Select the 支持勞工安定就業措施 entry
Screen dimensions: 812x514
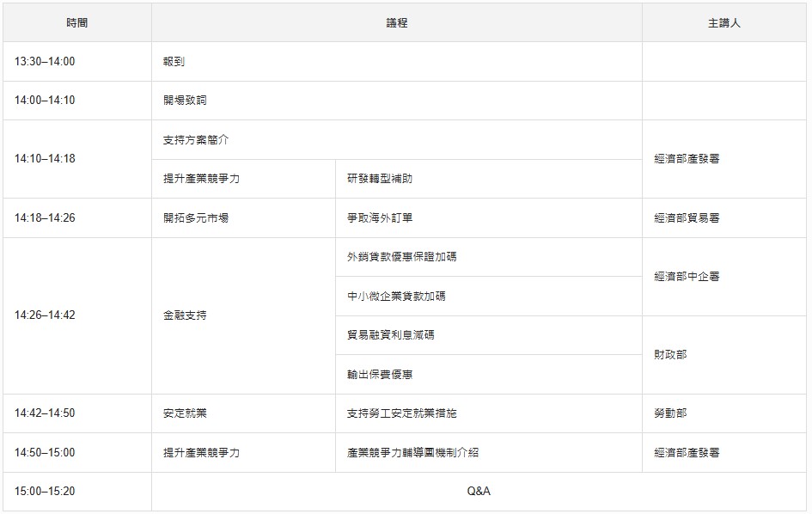(x=402, y=413)
